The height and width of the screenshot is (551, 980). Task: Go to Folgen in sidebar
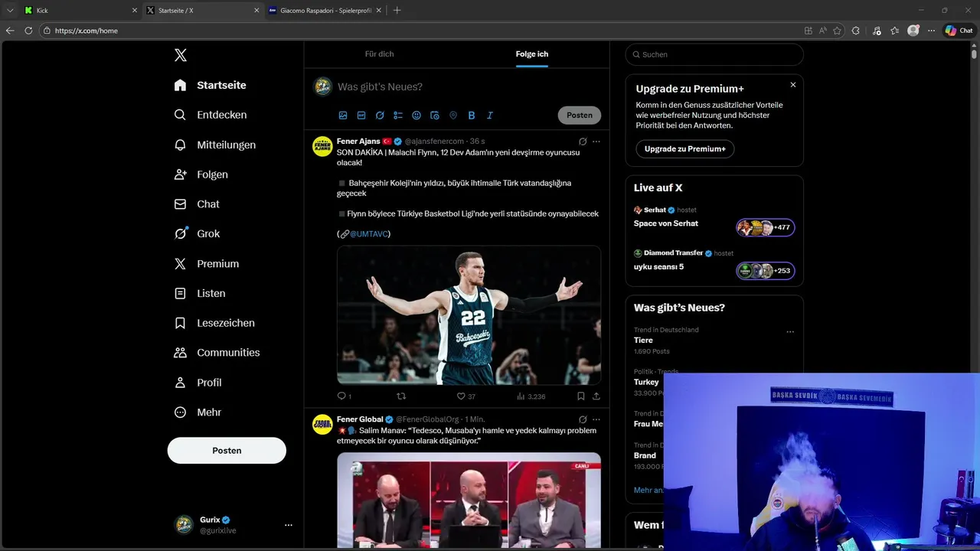pyautogui.click(x=201, y=174)
